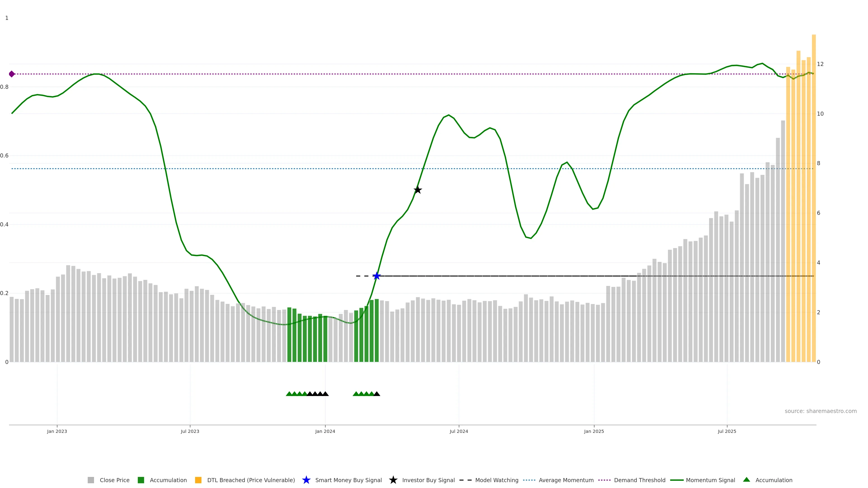This screenshot has width=868, height=488.
Task: Click the green triangle icon in legend
Action: pyautogui.click(x=746, y=480)
